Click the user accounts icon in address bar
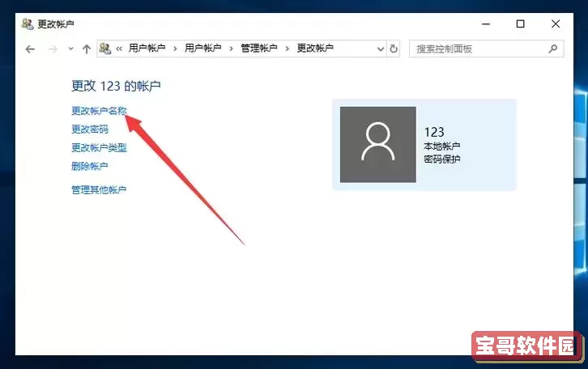Image resolution: width=588 pixels, height=369 pixels. coord(105,49)
